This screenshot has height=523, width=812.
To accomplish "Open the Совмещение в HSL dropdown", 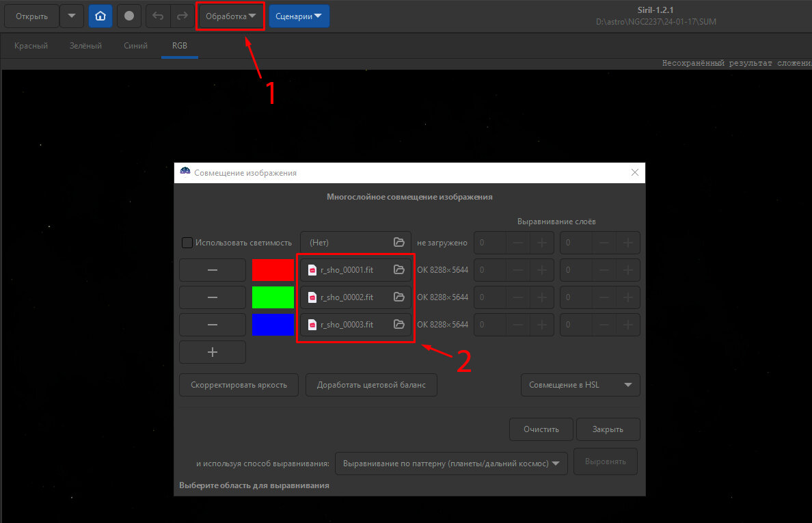I will coord(580,385).
